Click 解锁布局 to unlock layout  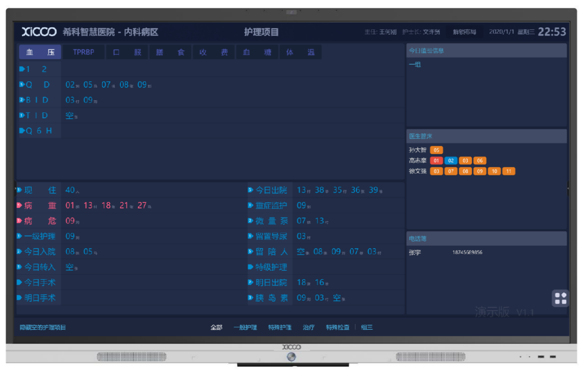[464, 32]
